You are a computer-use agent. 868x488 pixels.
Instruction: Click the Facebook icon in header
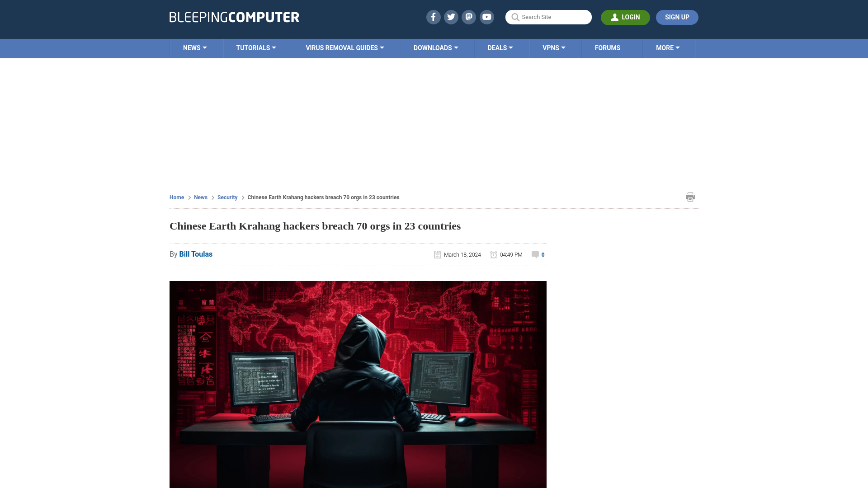coord(434,17)
